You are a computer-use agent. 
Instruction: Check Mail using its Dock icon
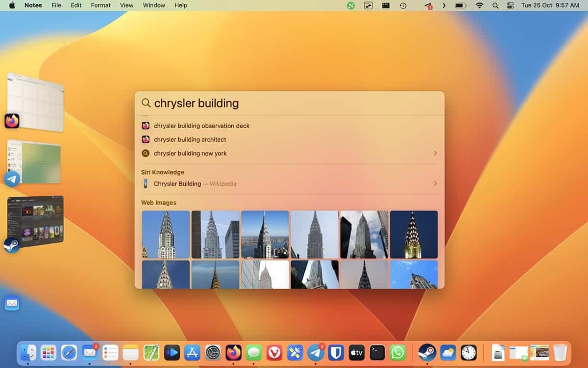(x=90, y=352)
